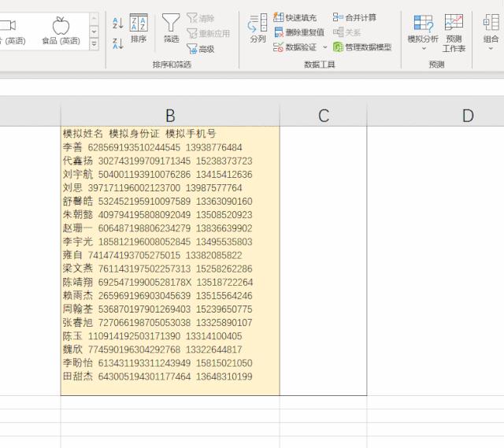Click the row for 张春旭
This screenshot has height=448, width=504.
coord(157,322)
